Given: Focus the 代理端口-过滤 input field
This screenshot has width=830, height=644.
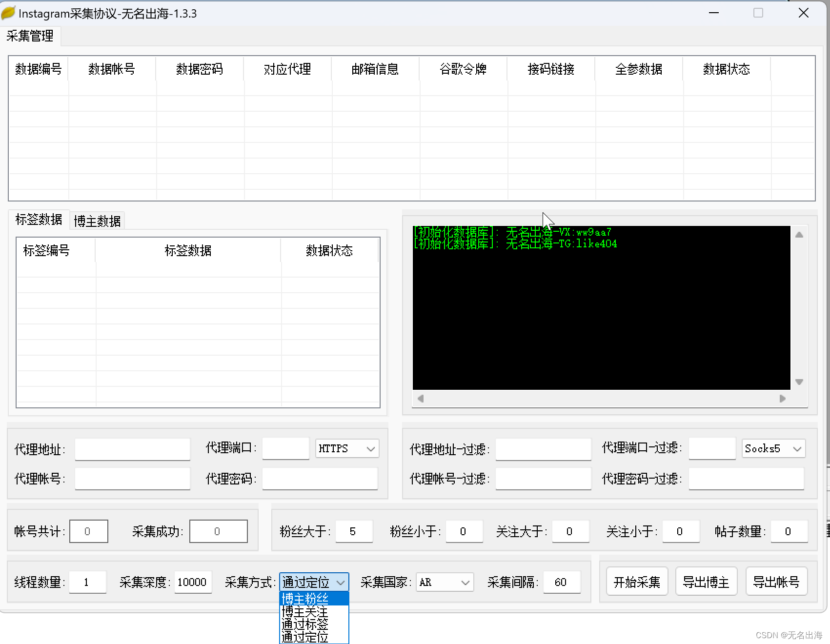Looking at the screenshot, I should tap(712, 448).
